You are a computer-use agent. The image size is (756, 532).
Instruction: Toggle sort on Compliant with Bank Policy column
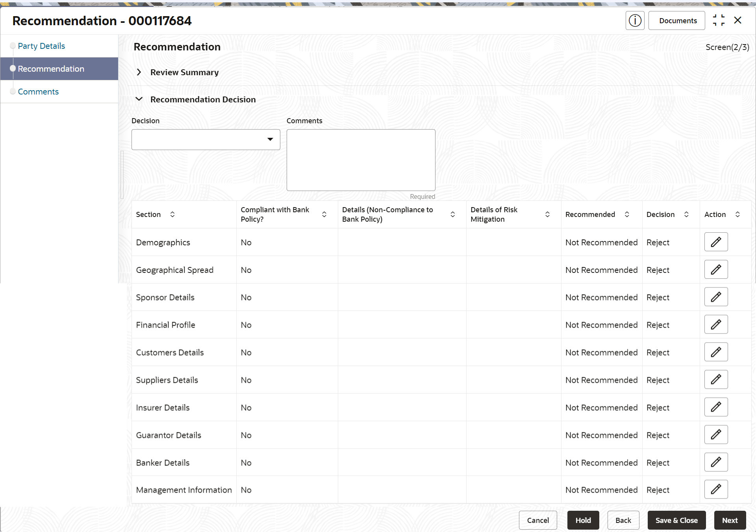point(324,214)
